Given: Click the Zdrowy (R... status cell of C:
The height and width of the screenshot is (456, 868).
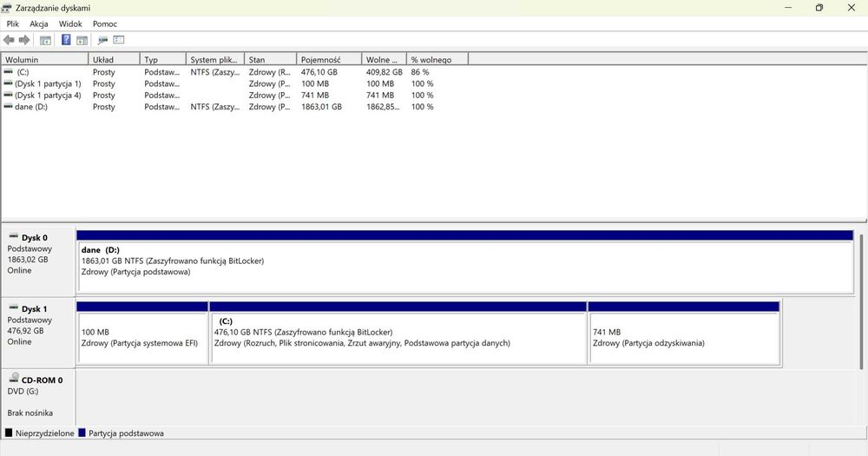Looking at the screenshot, I should pos(270,72).
